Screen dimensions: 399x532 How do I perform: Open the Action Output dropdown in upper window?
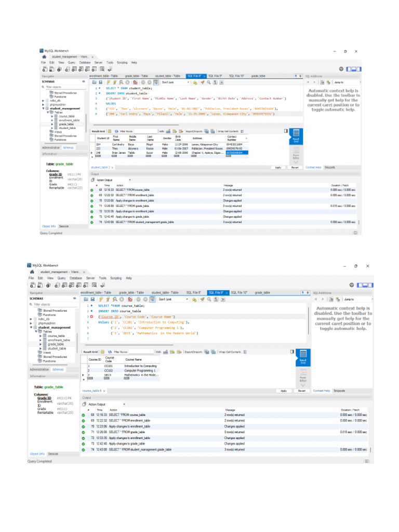(113, 180)
